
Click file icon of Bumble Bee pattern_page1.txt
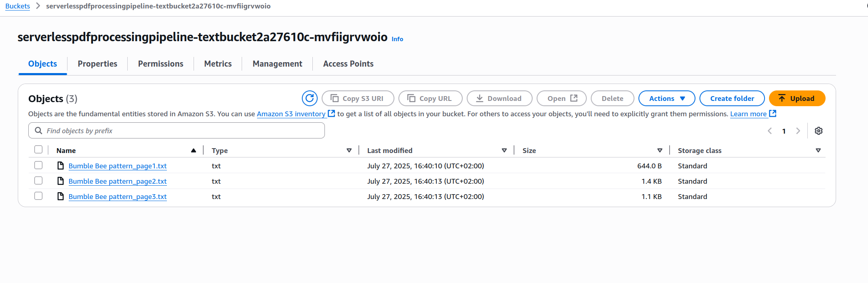tap(61, 166)
